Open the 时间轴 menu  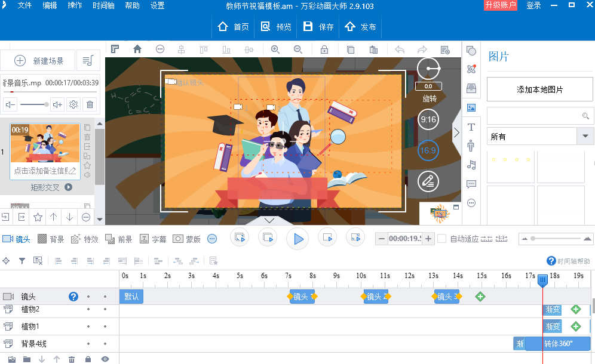[103, 6]
